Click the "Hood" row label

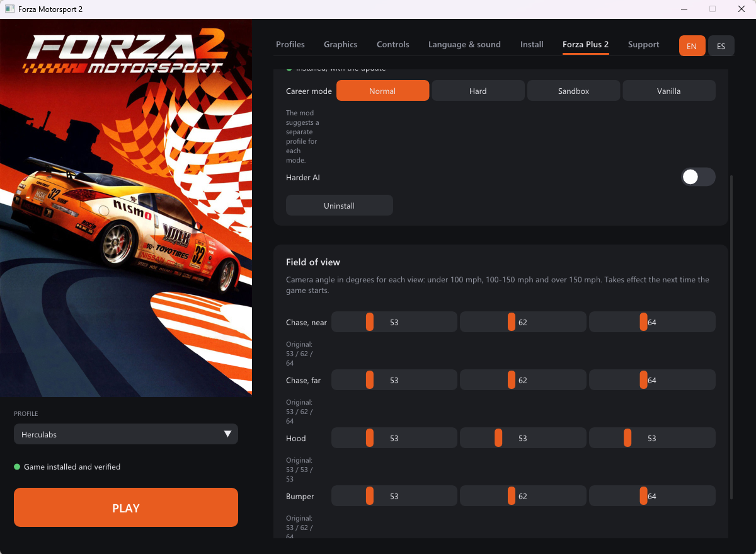click(x=296, y=439)
